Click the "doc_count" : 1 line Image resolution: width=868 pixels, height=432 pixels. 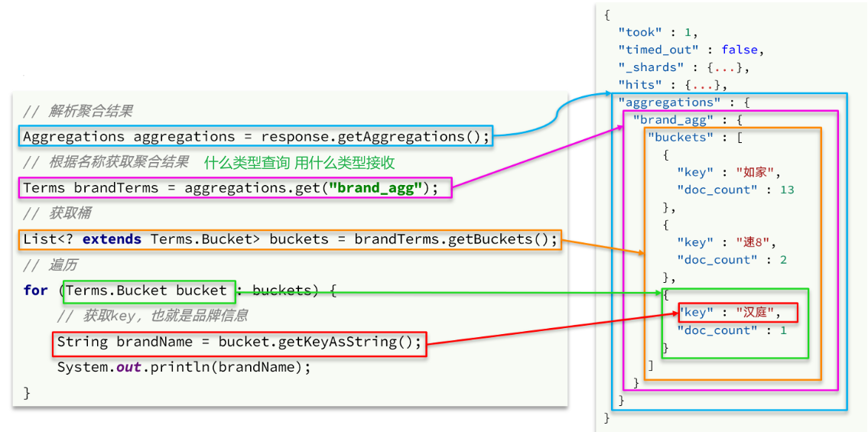click(x=732, y=330)
